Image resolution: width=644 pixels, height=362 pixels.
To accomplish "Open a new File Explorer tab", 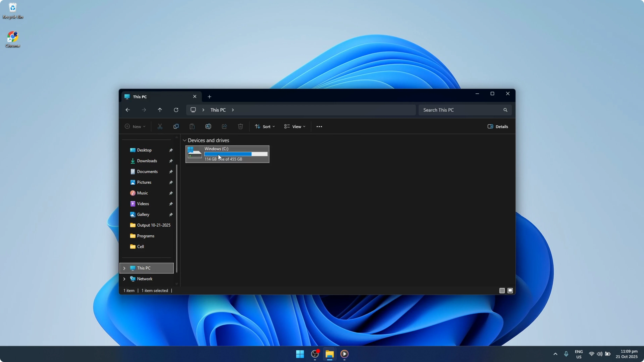I will (209, 97).
